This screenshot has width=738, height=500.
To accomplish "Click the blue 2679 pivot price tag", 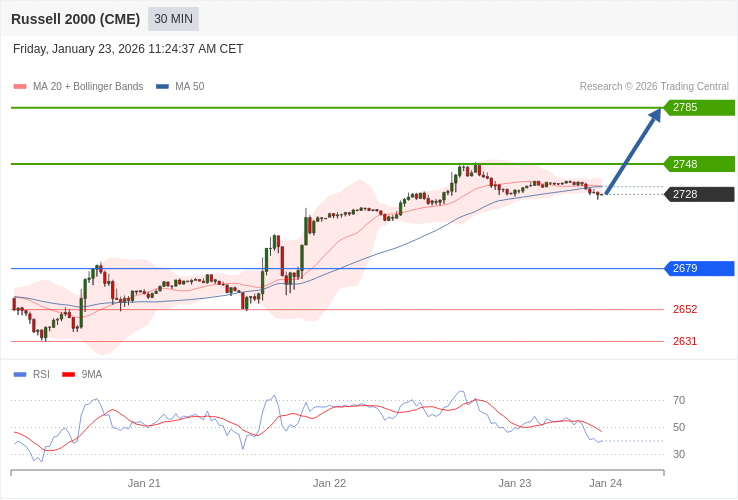I will coord(699,268).
